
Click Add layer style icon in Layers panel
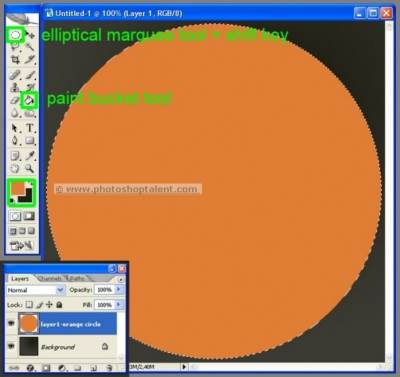pos(31,368)
